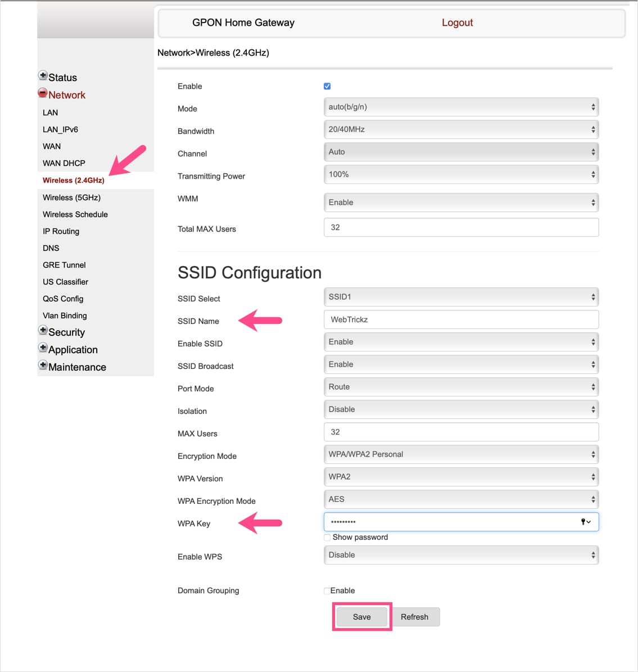Expand the Security section plus icon
Viewport: 638px width, 672px height.
pyautogui.click(x=43, y=330)
